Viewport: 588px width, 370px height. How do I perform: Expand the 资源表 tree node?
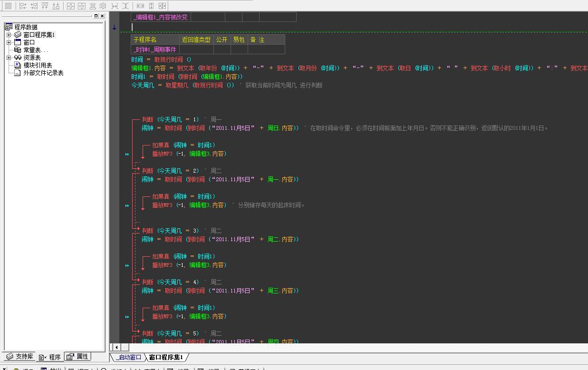point(9,58)
